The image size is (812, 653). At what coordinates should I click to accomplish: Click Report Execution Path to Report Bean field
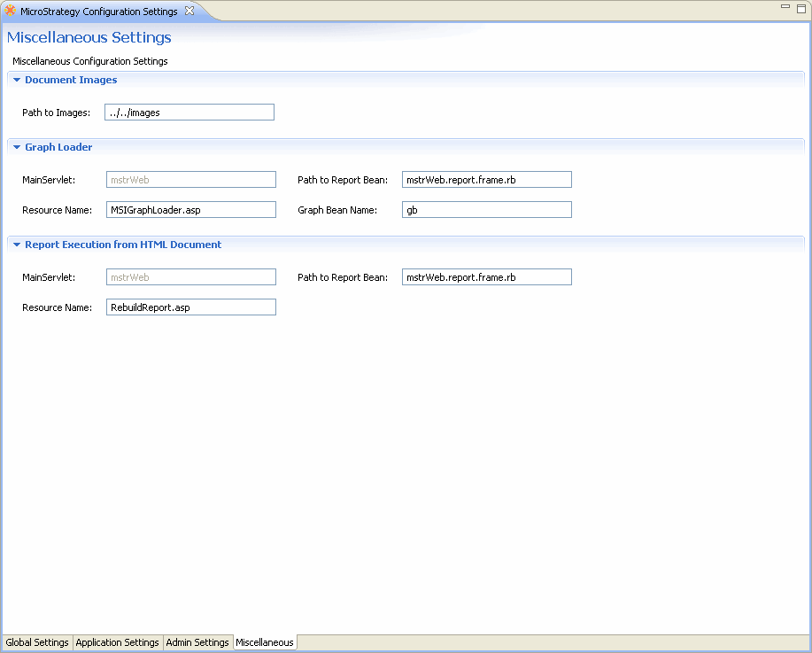(487, 277)
